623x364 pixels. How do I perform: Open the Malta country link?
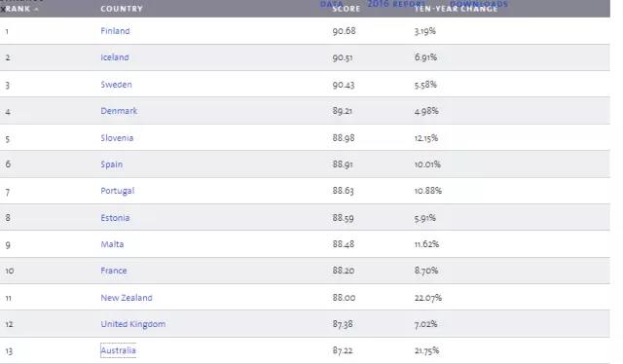(112, 244)
